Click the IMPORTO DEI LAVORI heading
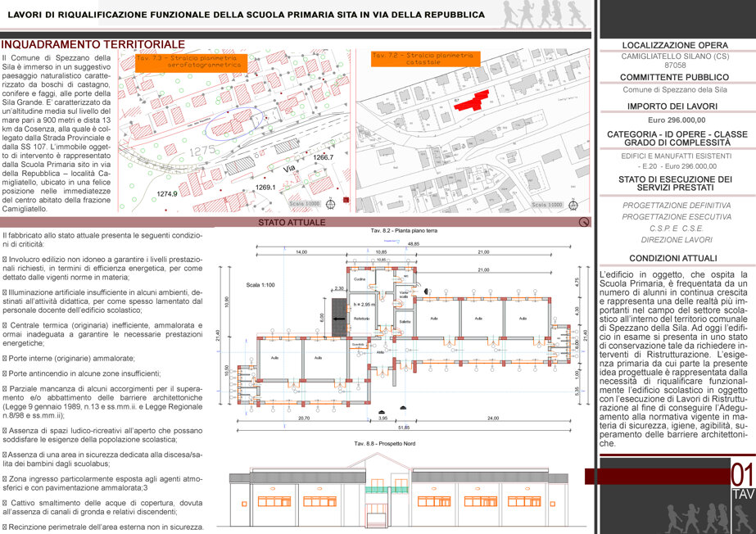The width and height of the screenshot is (756, 534). 672,106
